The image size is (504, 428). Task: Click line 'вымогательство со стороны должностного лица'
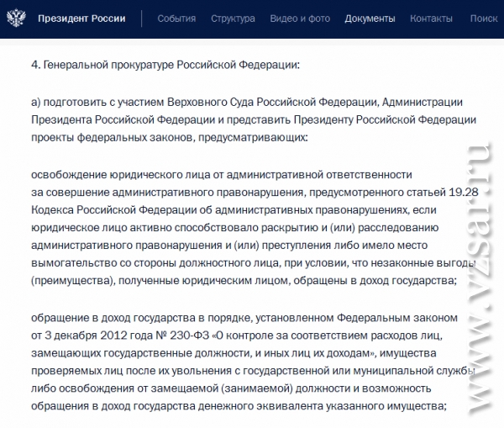(253, 263)
